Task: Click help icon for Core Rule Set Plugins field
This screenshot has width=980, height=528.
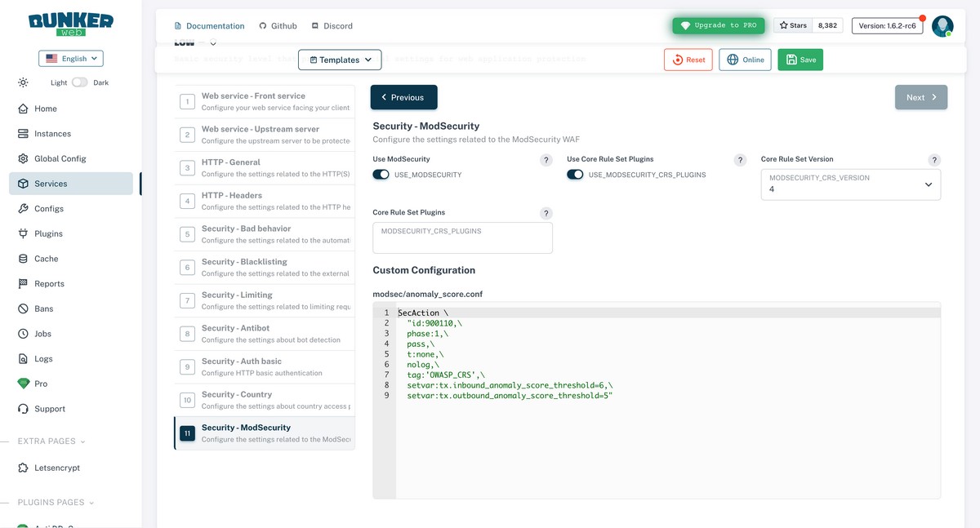Action: (x=546, y=213)
